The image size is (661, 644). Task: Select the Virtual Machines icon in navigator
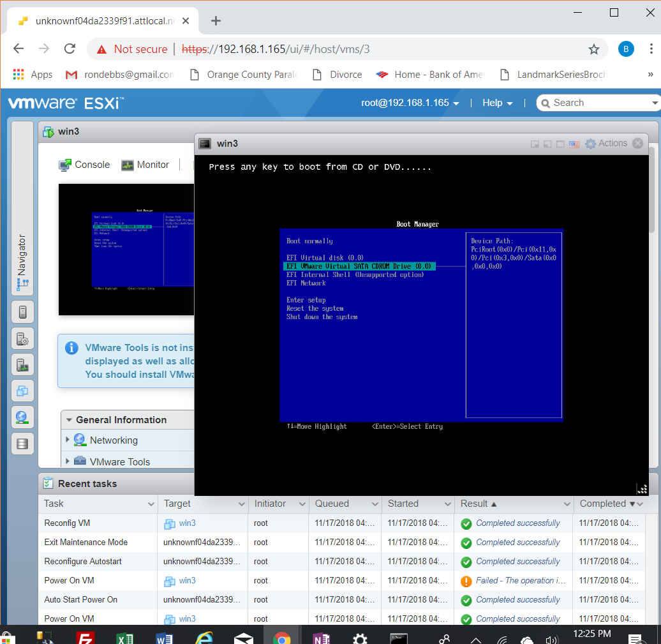click(x=23, y=391)
